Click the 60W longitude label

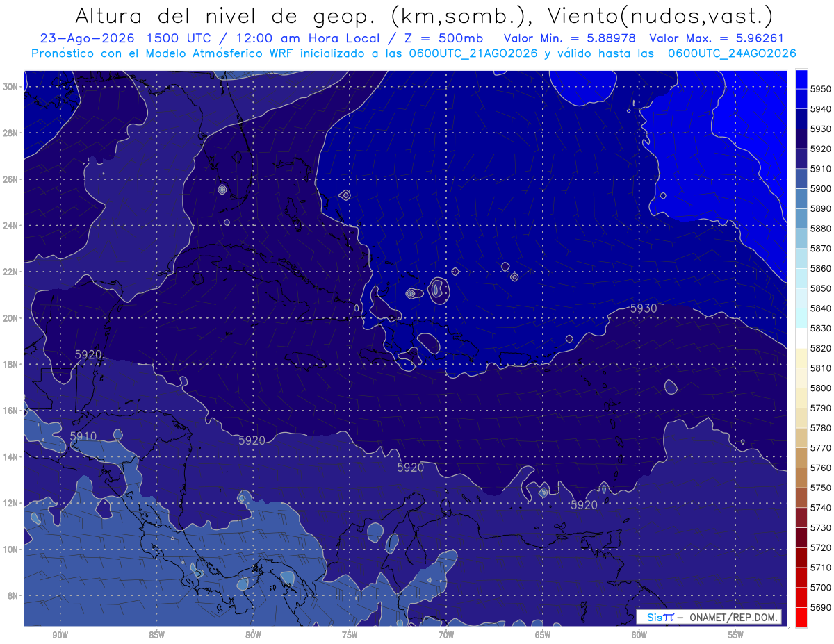pos(639,636)
